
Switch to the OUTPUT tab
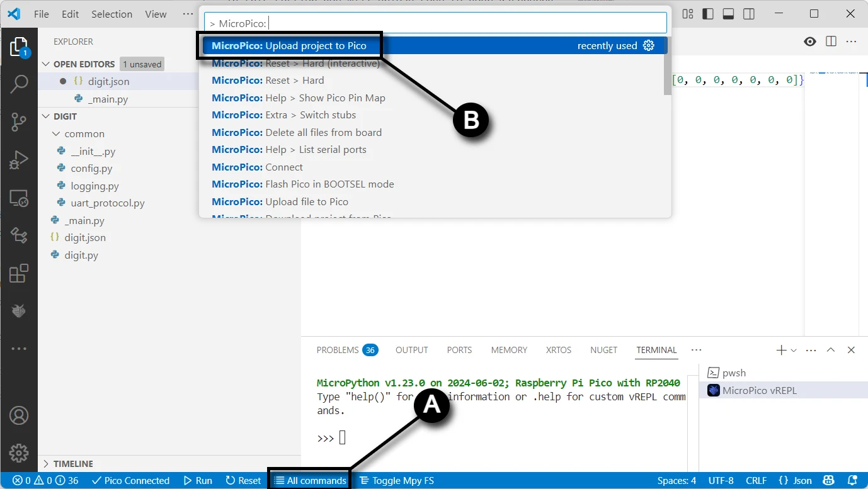(412, 350)
